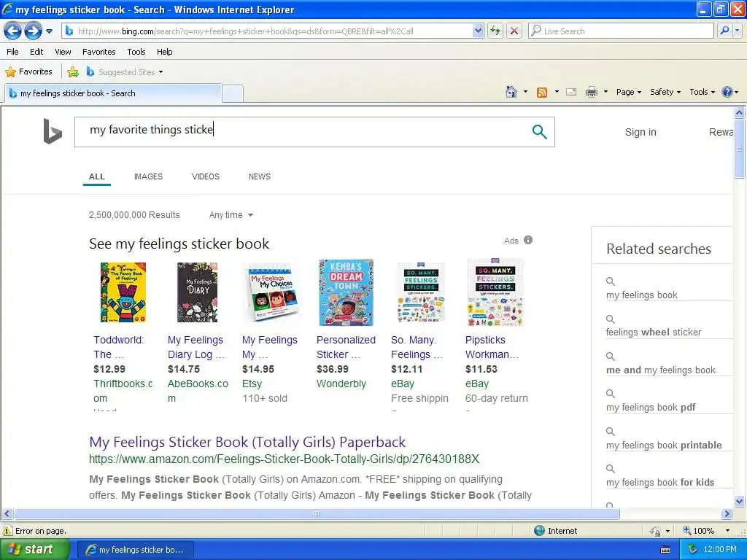747x560 pixels.
Task: Open the Safety command bar menu
Action: (665, 92)
